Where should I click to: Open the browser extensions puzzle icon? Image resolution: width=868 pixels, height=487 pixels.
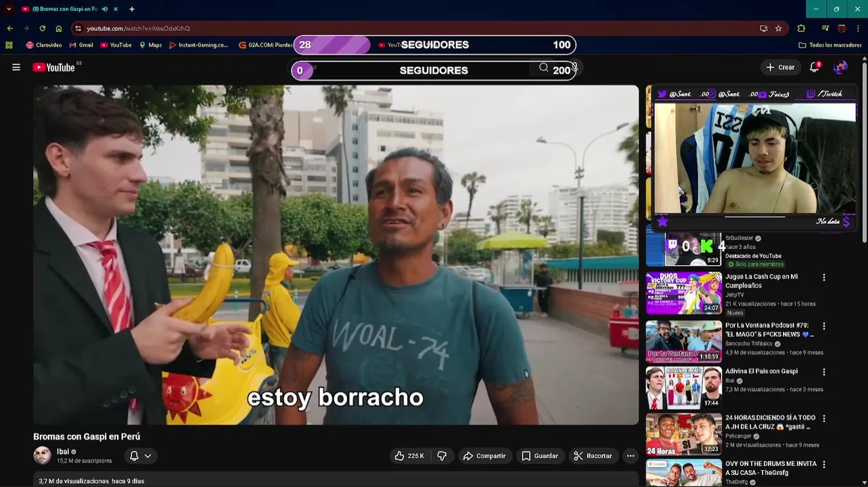pos(801,28)
